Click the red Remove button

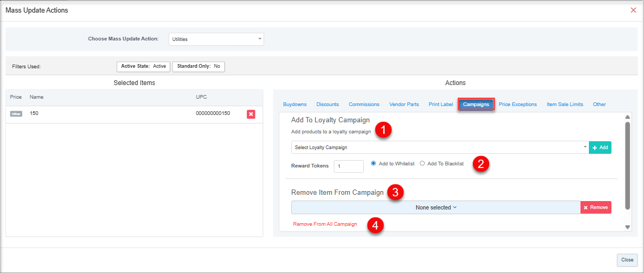click(596, 207)
